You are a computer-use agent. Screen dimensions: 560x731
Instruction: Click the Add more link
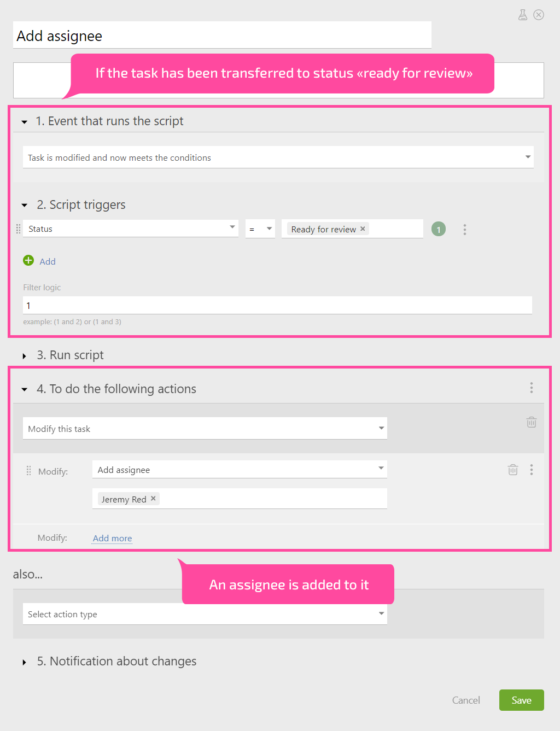point(112,538)
